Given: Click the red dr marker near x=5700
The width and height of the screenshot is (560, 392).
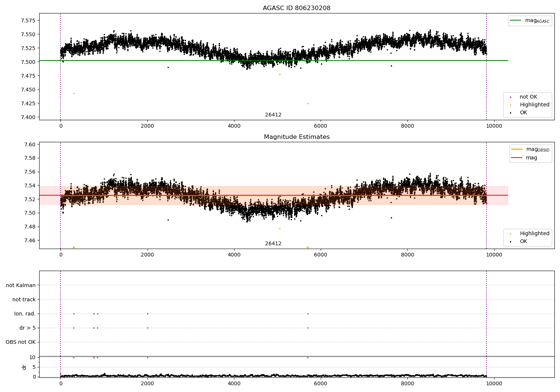Looking at the screenshot, I should pyautogui.click(x=308, y=357).
